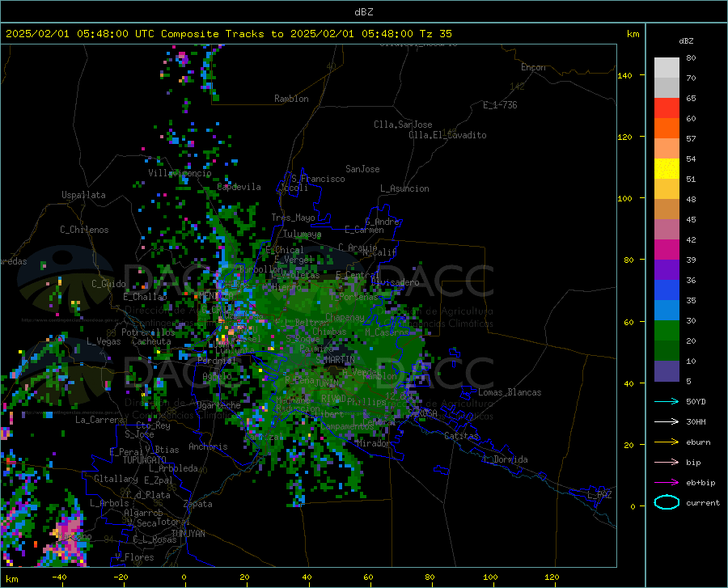Click the S_Francisco place label

318,179
